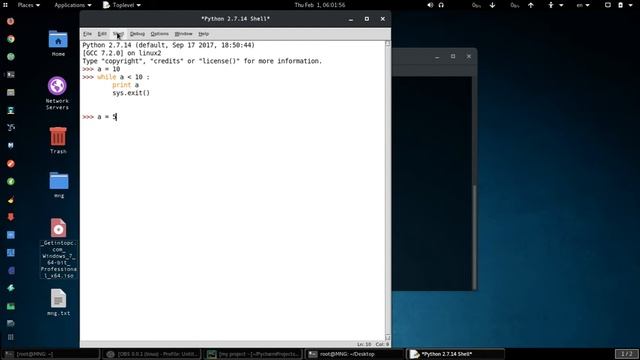Maximize the background dark window
This screenshot has width=640, height=360.
(453, 56)
